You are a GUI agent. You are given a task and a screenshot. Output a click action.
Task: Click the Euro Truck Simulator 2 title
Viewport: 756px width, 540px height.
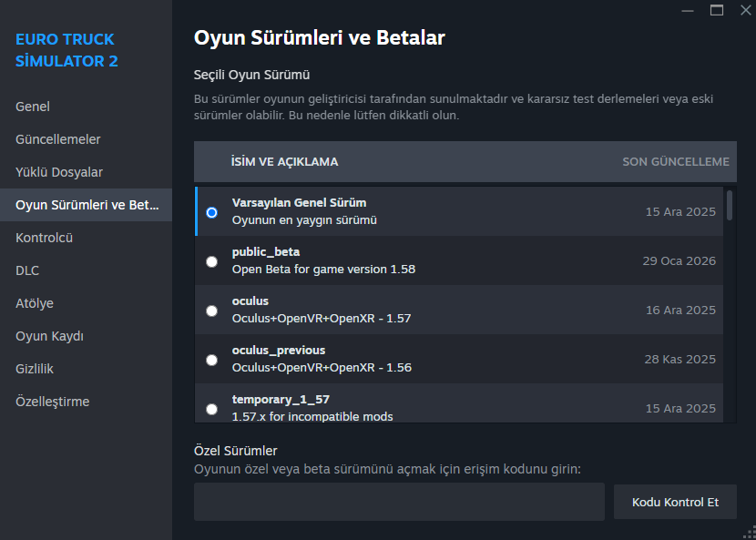click(66, 50)
